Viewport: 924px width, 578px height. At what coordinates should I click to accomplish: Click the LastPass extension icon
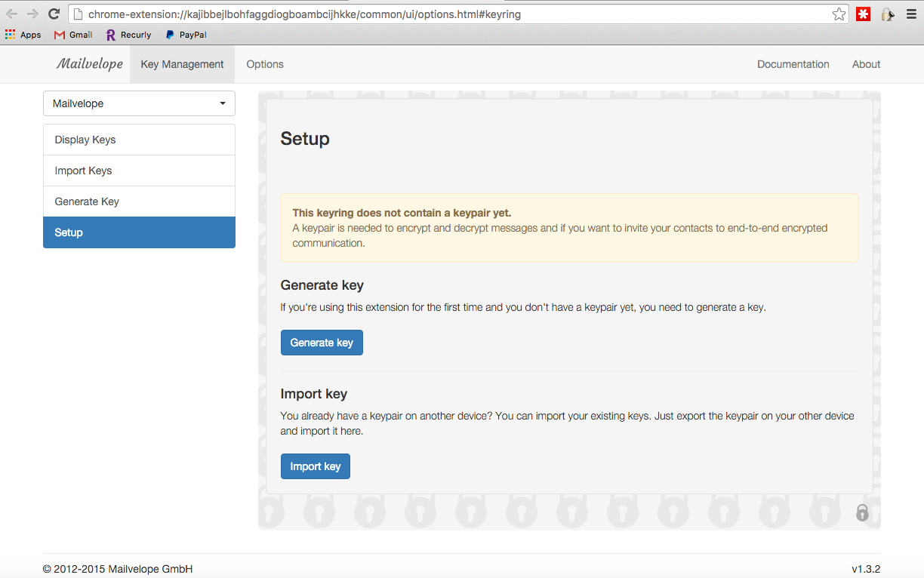[x=863, y=14]
